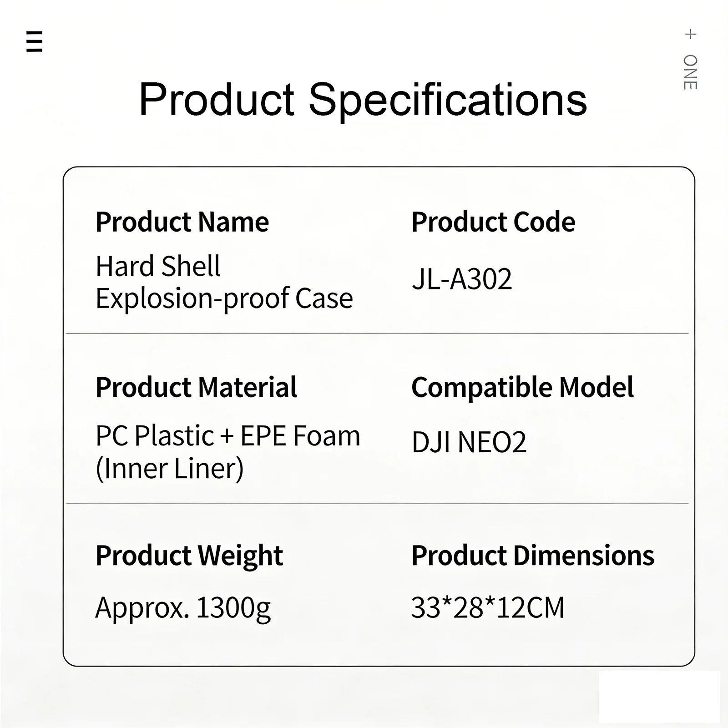Click the JL-A302 product code
This screenshot has width=728, height=728.
(462, 279)
